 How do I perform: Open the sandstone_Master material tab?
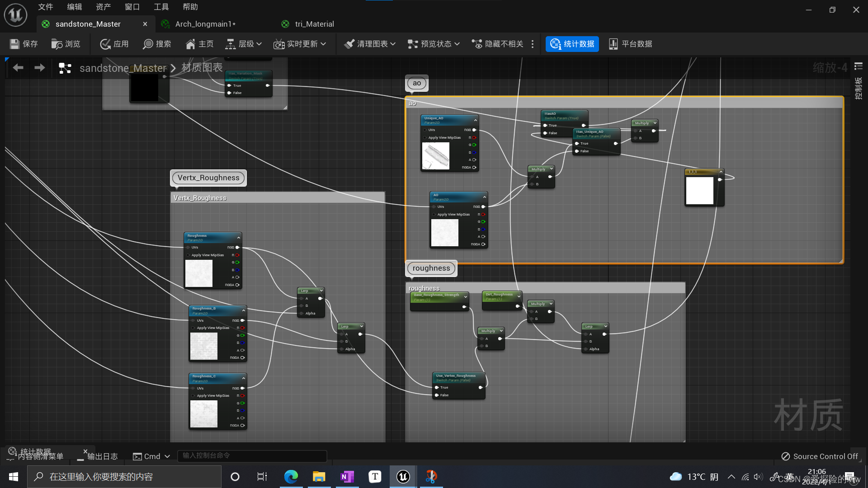(x=88, y=24)
